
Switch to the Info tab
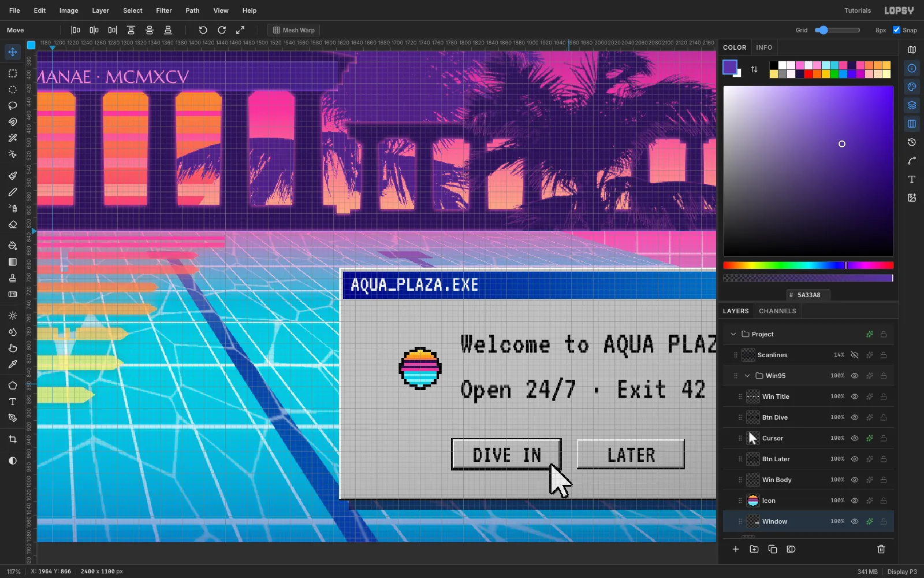pos(764,47)
